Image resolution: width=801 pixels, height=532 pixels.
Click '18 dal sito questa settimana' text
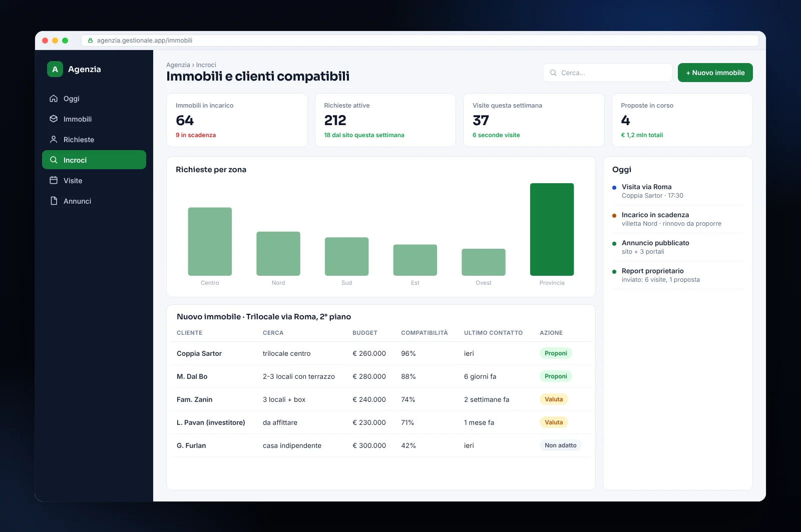(x=364, y=135)
